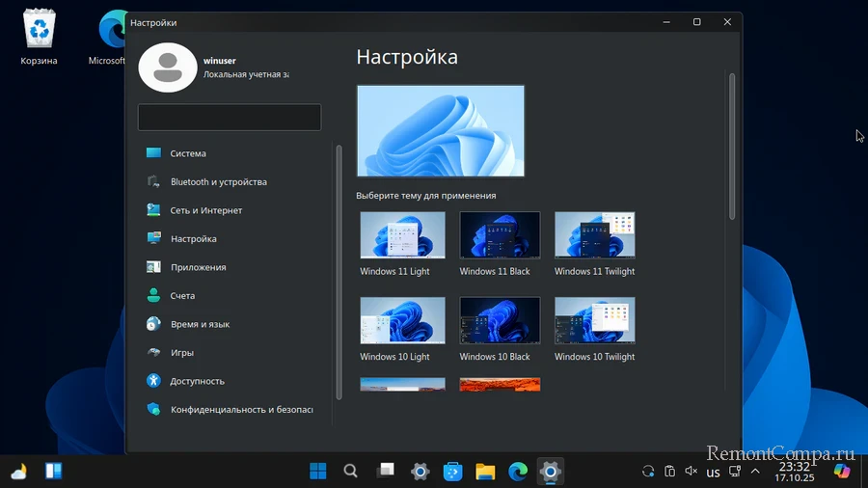868x488 pixels.
Task: Choose the Windows 11 Twilight theme
Action: [595, 234]
